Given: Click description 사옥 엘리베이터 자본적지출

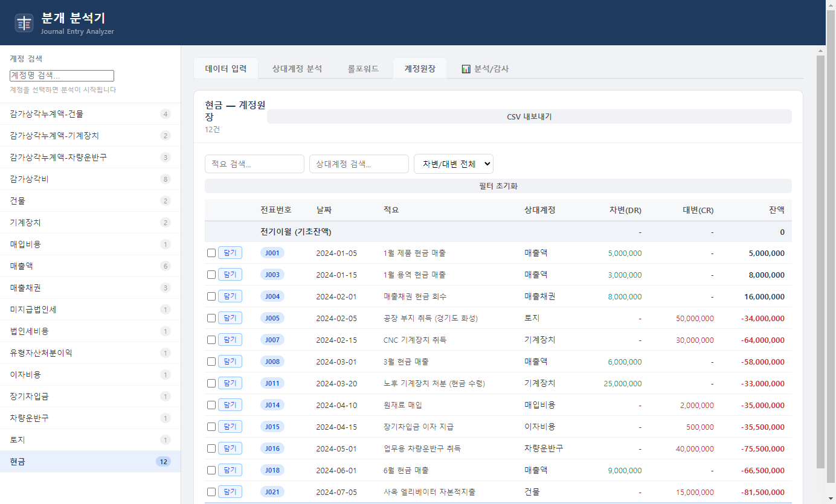Looking at the screenshot, I should [x=429, y=492].
